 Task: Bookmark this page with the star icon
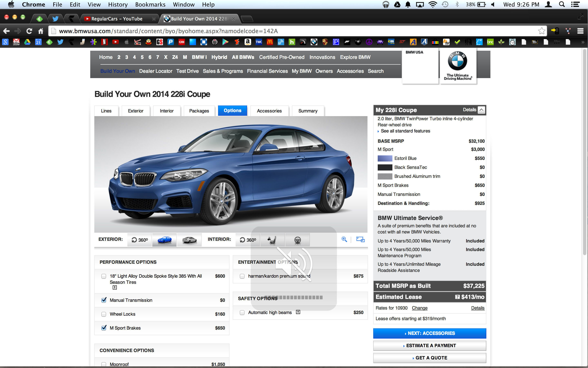click(542, 31)
